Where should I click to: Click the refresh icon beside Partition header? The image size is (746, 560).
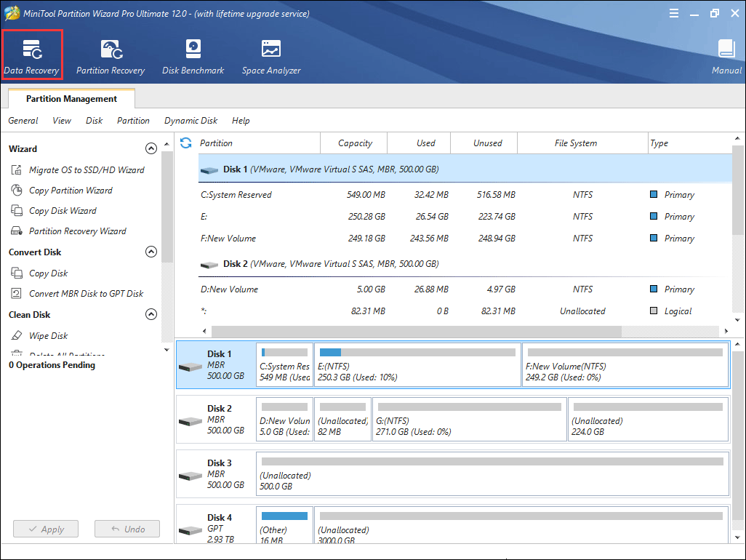pos(186,143)
